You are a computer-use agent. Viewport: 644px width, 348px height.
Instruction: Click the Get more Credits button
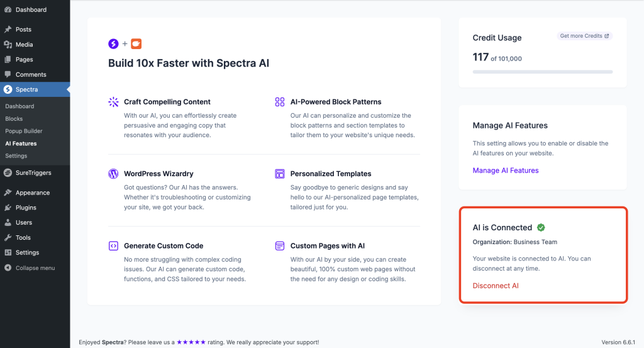click(584, 36)
